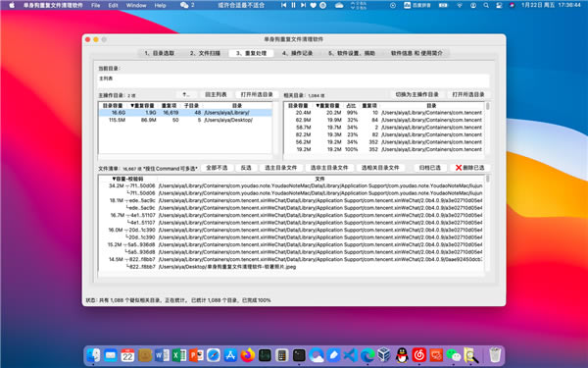Click the 归档已选 button

click(430, 168)
